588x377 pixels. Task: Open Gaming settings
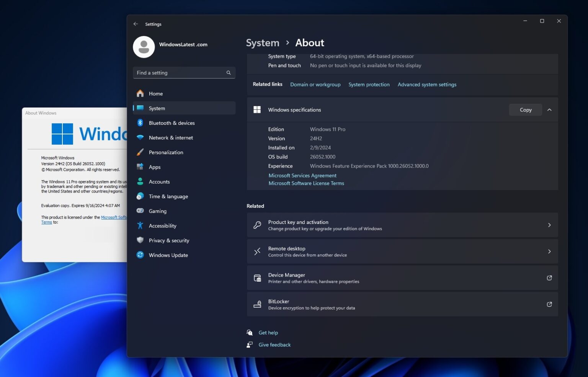point(157,211)
